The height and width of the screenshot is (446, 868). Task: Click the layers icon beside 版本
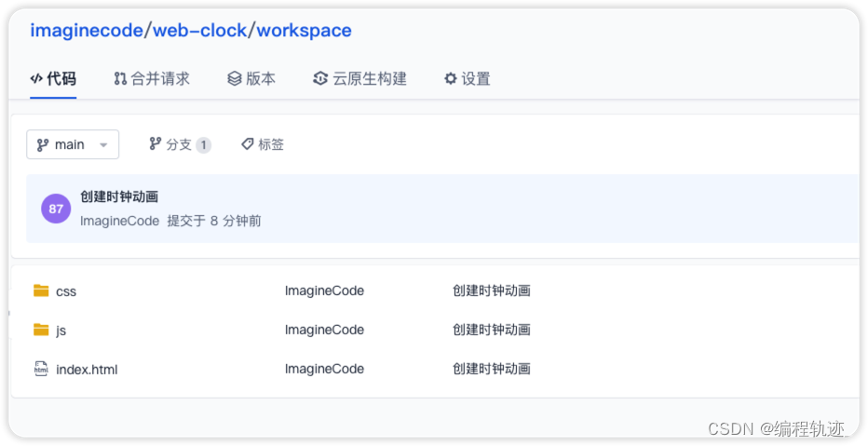(235, 78)
